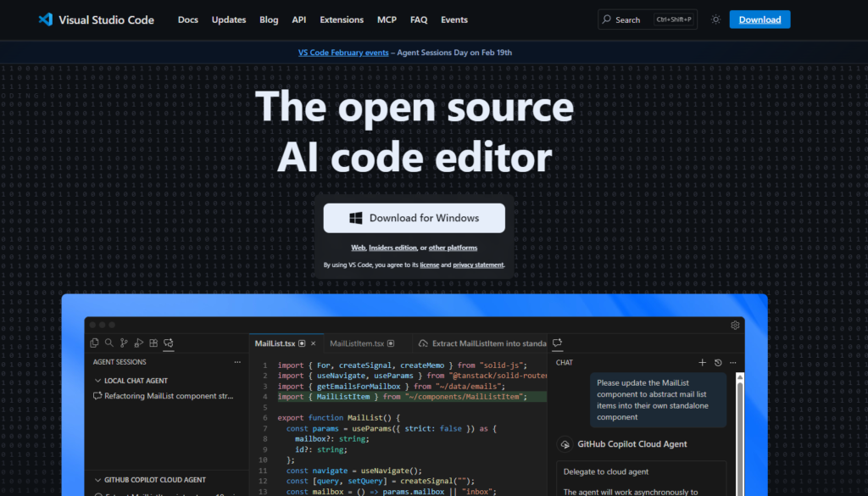The image size is (868, 496).
Task: Switch to the MailListItem.tsx tab
Action: 357,343
